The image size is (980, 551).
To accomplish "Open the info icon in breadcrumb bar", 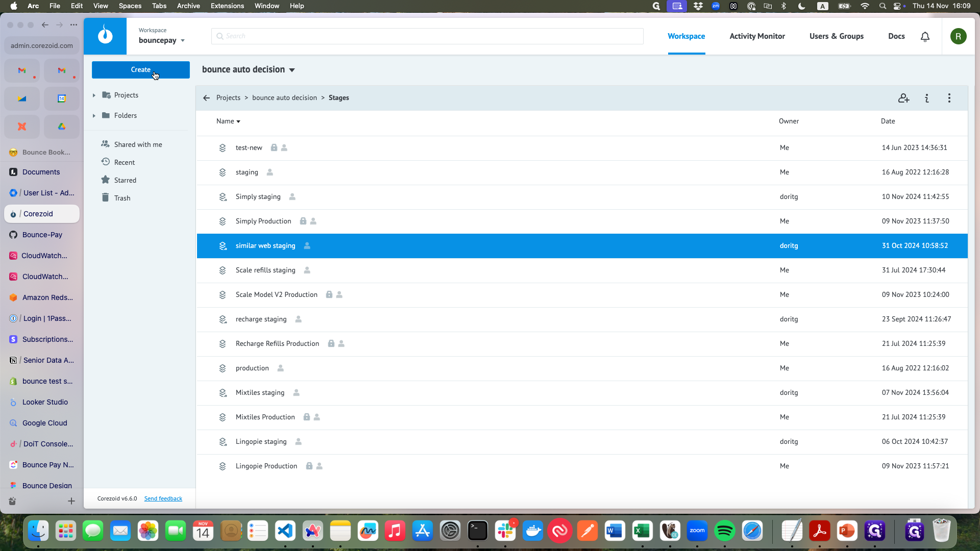I will click(x=927, y=98).
